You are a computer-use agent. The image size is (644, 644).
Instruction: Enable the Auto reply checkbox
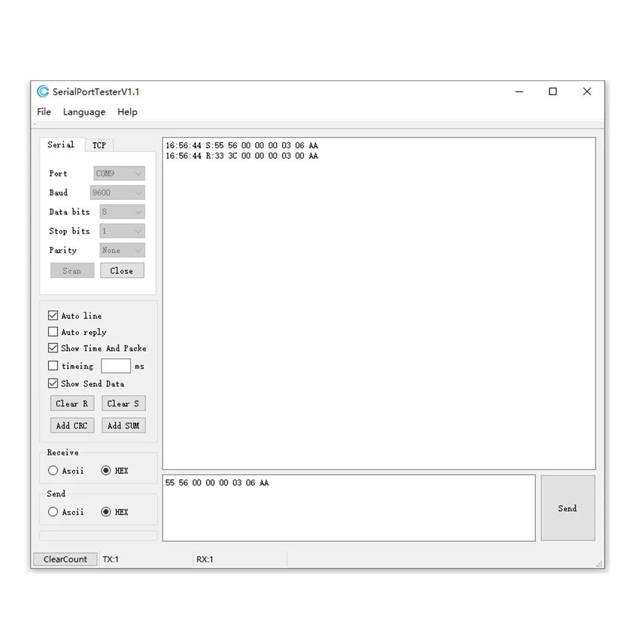[53, 331]
